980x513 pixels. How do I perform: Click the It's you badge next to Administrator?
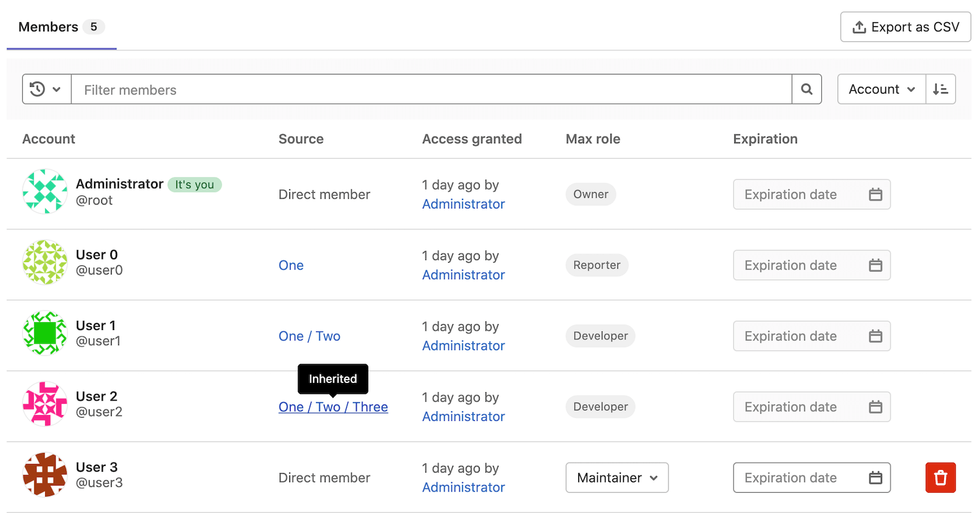pyautogui.click(x=195, y=184)
